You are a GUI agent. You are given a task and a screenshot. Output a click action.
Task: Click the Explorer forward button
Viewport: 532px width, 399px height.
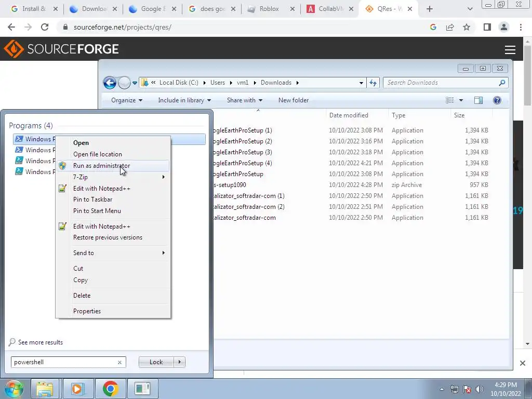click(124, 83)
